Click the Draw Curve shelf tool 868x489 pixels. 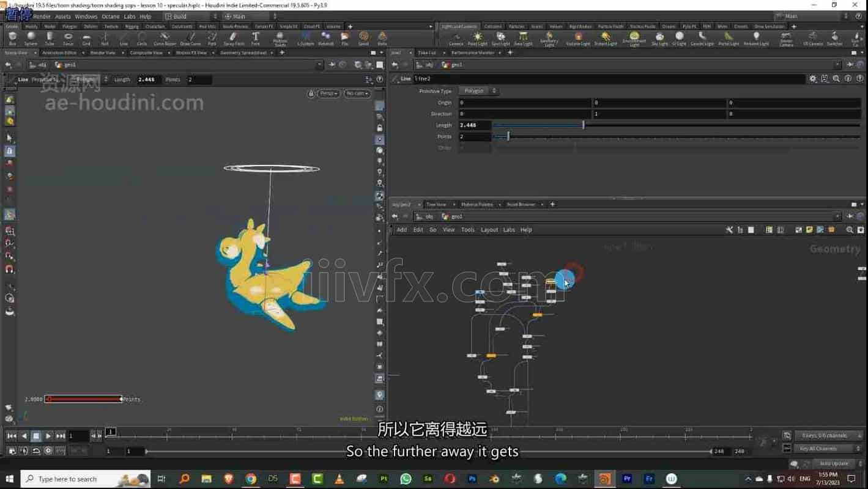[190, 39]
